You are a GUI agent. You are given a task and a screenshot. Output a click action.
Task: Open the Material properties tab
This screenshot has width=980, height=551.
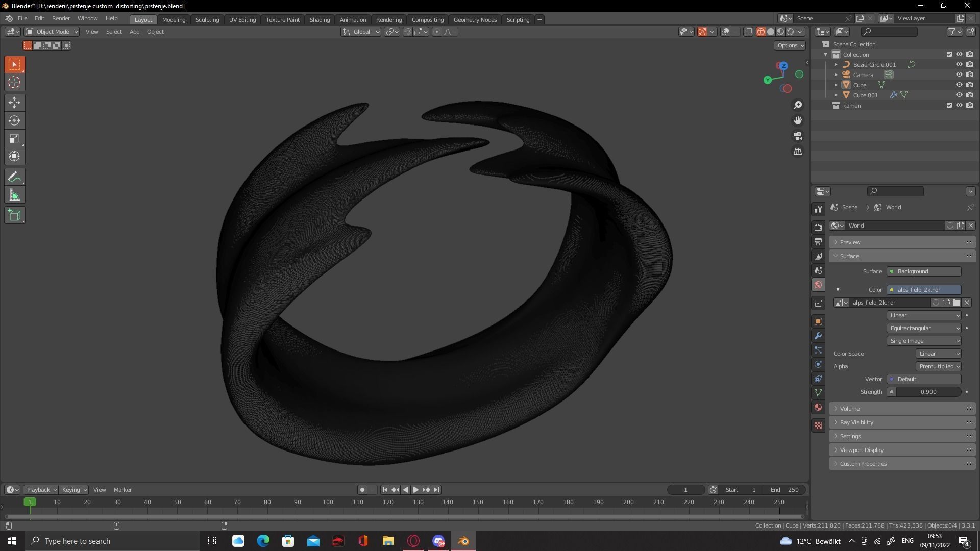click(x=818, y=407)
